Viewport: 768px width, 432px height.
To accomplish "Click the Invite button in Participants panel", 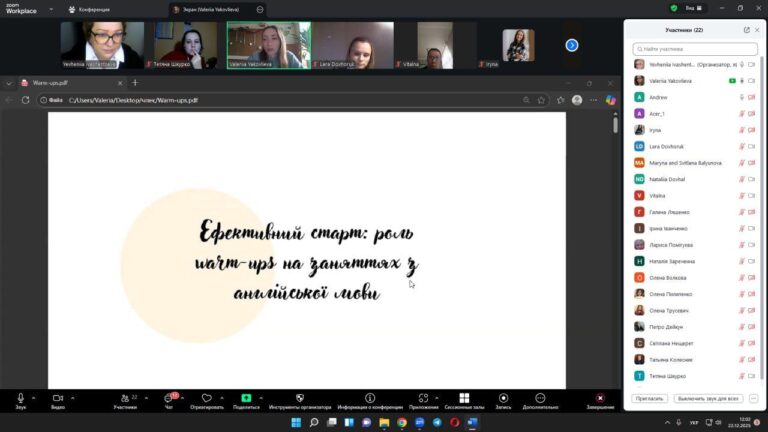I will 648,398.
